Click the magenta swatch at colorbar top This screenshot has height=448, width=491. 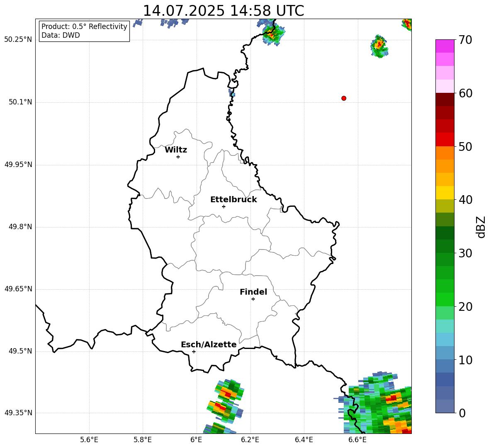445,46
